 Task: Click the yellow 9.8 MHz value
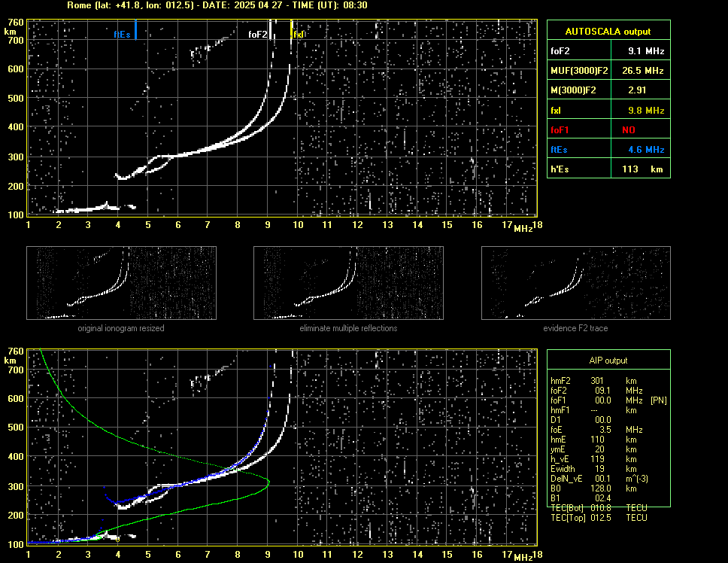pyautogui.click(x=646, y=111)
